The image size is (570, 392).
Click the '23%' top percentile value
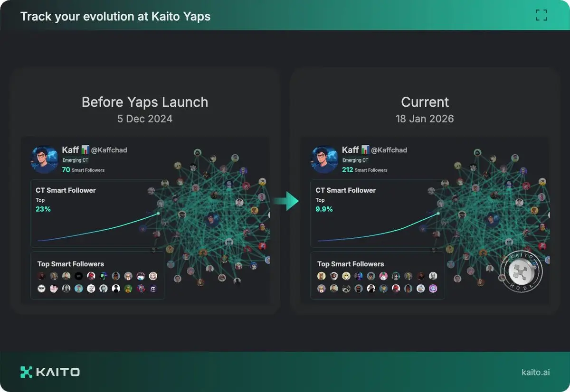(43, 209)
